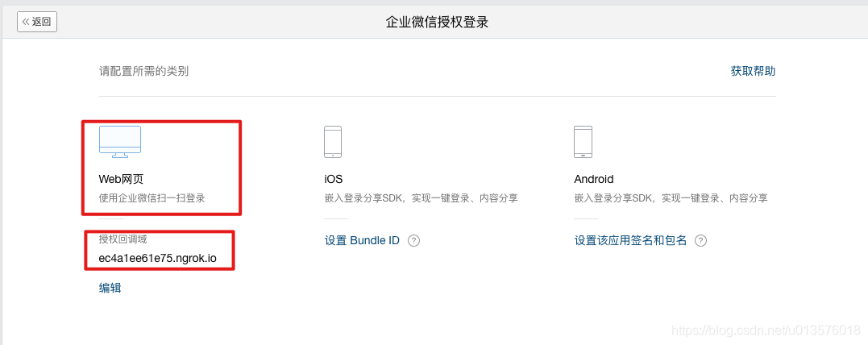Click the iOS title text

(333, 180)
